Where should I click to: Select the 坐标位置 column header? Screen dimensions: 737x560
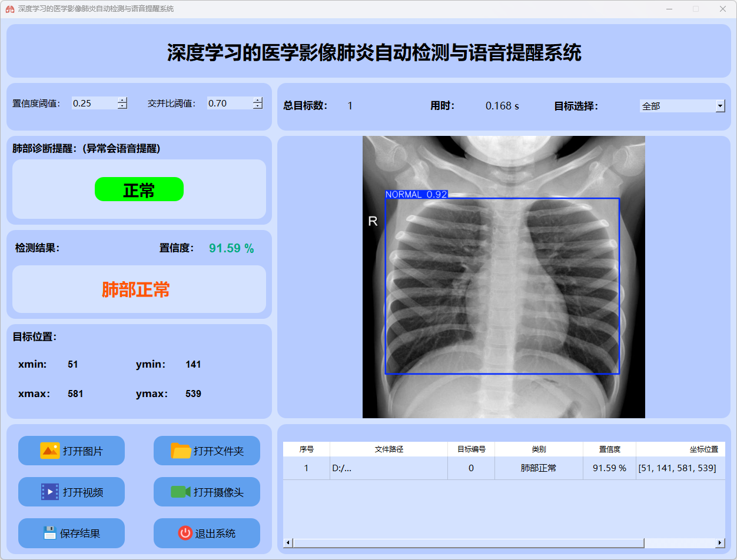(681, 449)
